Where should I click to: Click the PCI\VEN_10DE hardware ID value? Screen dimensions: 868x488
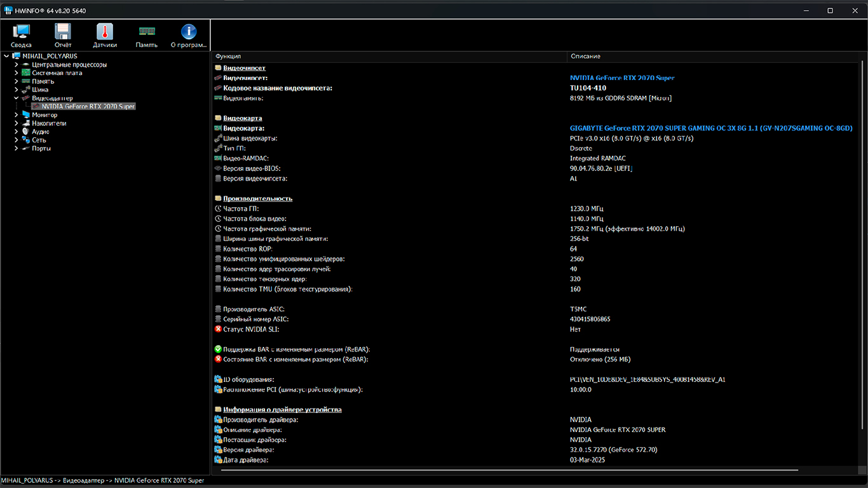point(648,379)
